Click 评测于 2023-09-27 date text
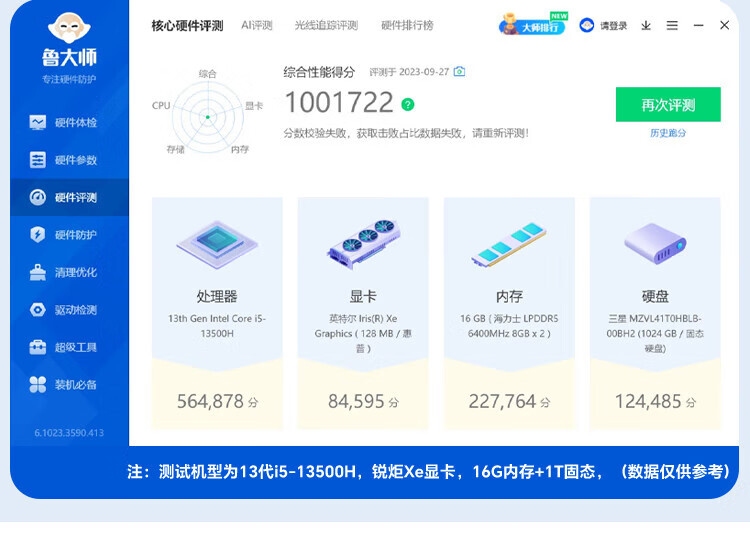This screenshot has height=533, width=750. (409, 72)
